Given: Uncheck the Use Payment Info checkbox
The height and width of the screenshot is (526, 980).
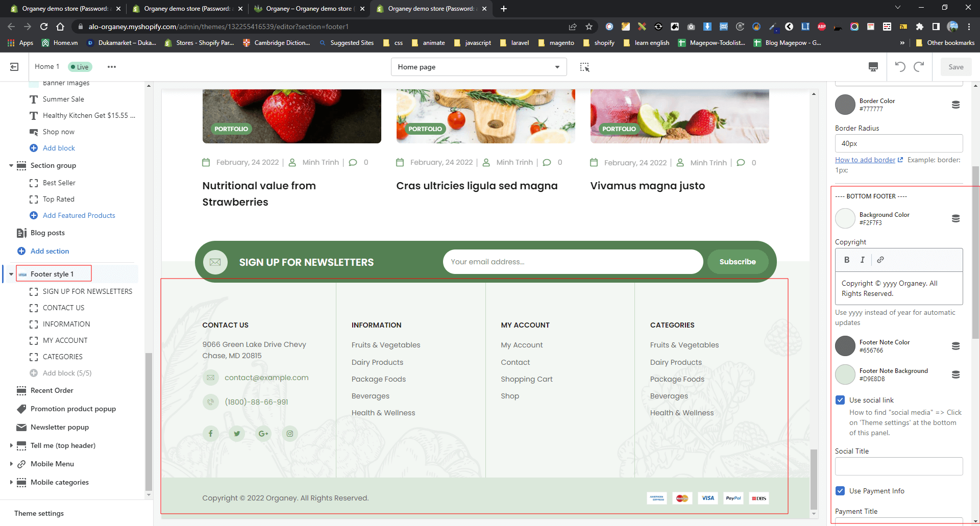Looking at the screenshot, I should (840, 491).
